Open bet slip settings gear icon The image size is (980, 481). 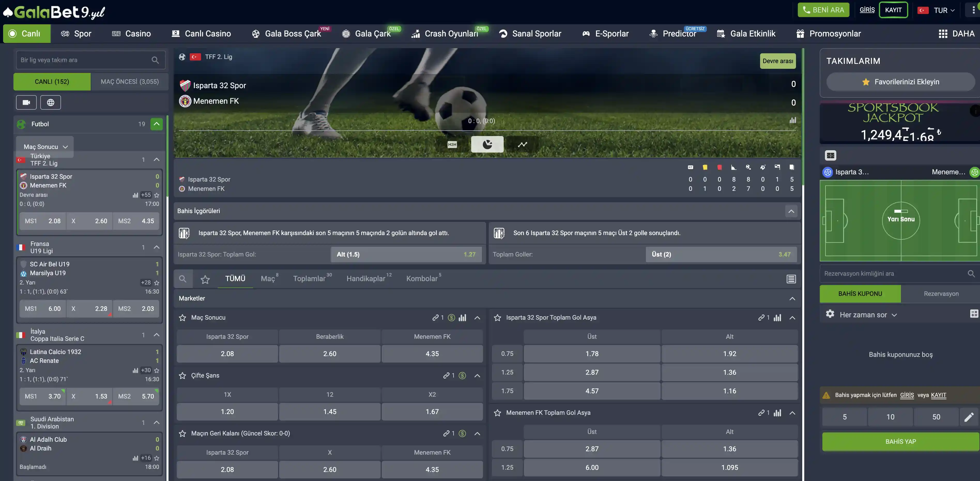[830, 314]
